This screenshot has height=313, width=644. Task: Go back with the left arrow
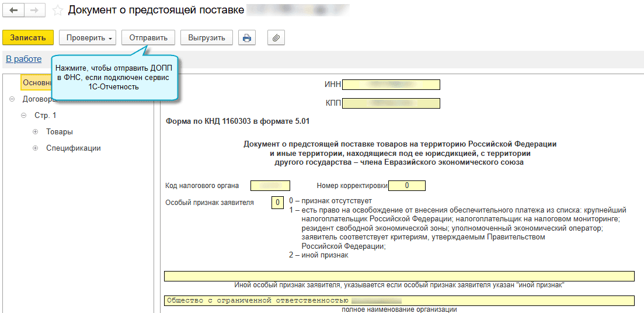tap(13, 10)
